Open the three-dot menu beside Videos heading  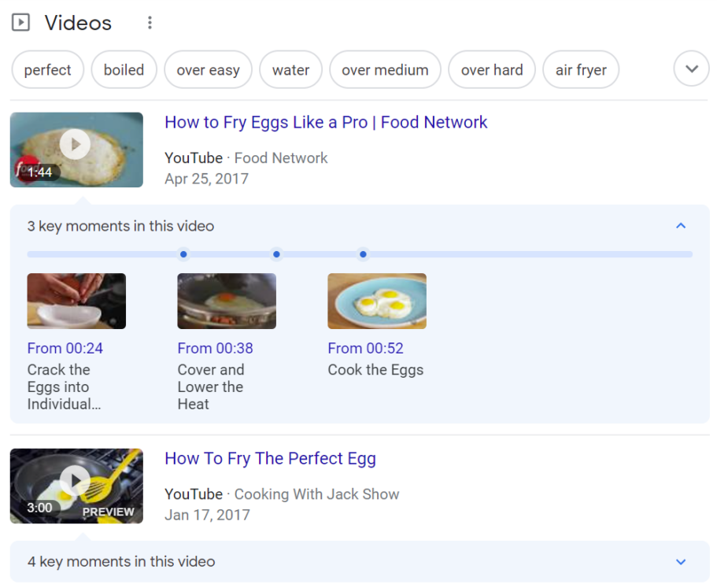pos(150,22)
